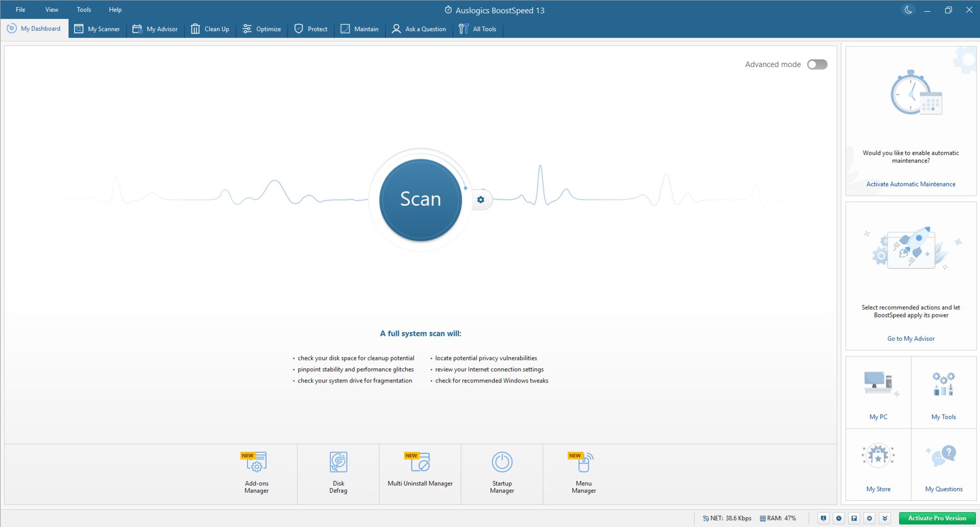The image size is (980, 527).
Task: Launch Multi Uninstall Manager tool
Action: (420, 473)
